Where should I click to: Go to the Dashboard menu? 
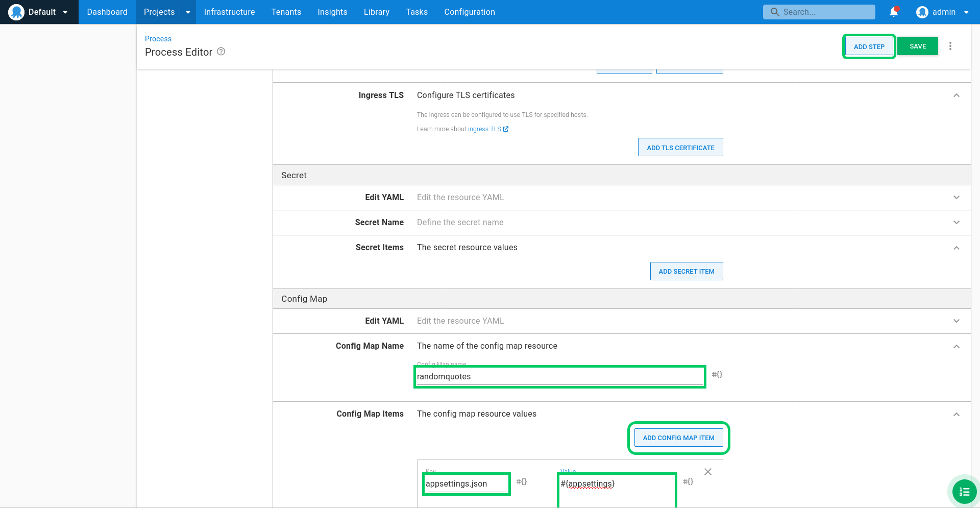(107, 12)
